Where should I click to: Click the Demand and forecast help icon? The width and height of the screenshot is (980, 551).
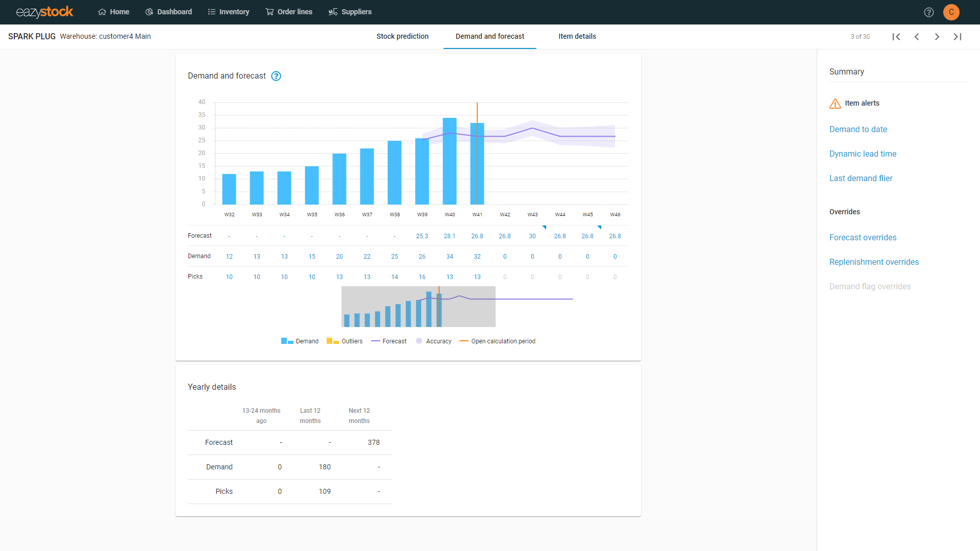[x=276, y=76]
